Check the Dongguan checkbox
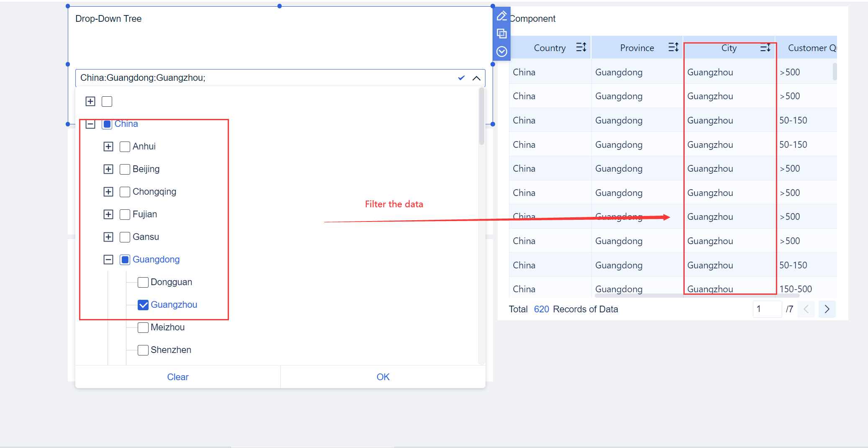This screenshot has height=448, width=868. (143, 282)
